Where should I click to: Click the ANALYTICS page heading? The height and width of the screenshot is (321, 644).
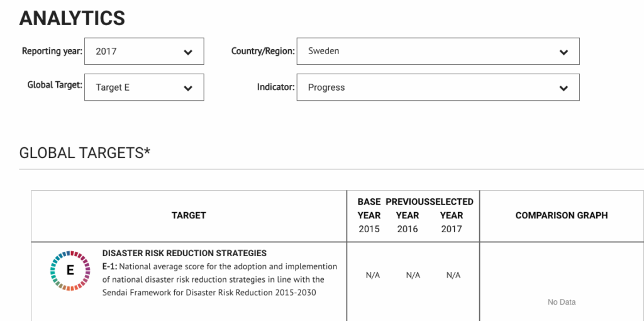pyautogui.click(x=72, y=18)
